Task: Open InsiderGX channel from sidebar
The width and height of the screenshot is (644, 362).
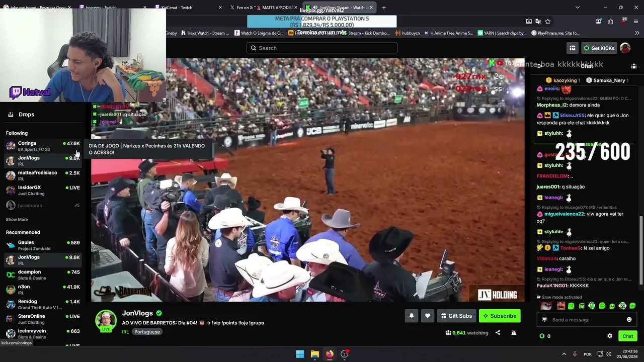Action: tap(43, 190)
